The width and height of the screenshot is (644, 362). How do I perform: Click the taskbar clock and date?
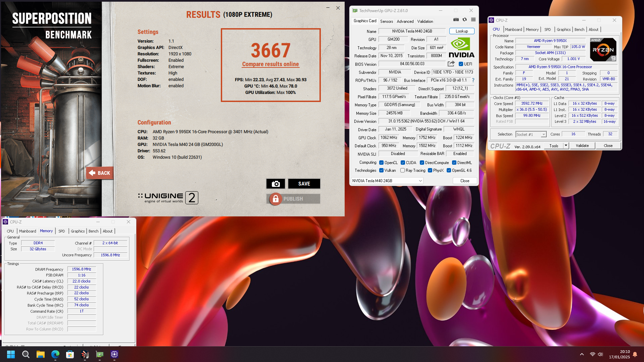click(619, 354)
